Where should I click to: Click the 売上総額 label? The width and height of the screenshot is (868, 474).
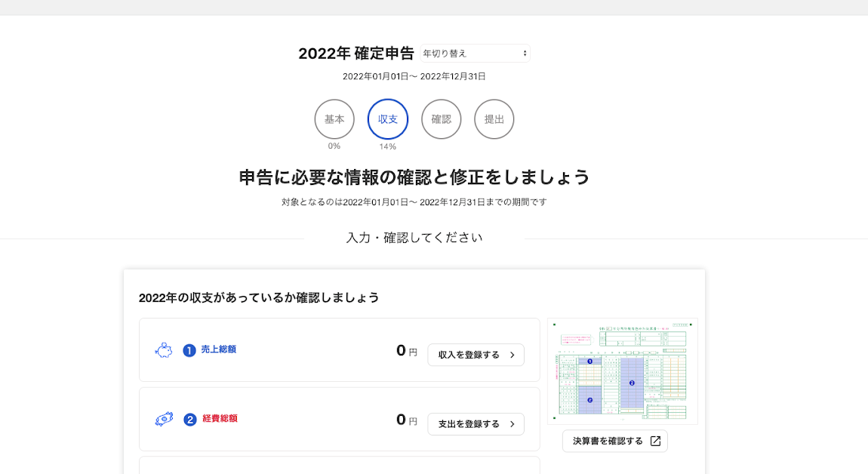pyautogui.click(x=219, y=349)
